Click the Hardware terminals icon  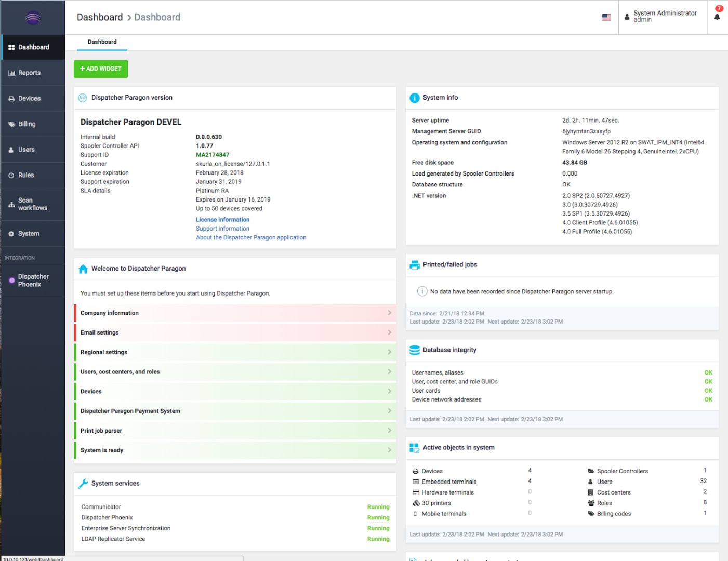(416, 492)
